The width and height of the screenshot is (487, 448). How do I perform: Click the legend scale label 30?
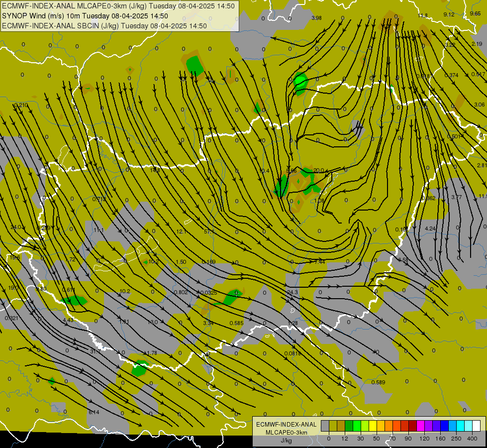click(x=361, y=439)
